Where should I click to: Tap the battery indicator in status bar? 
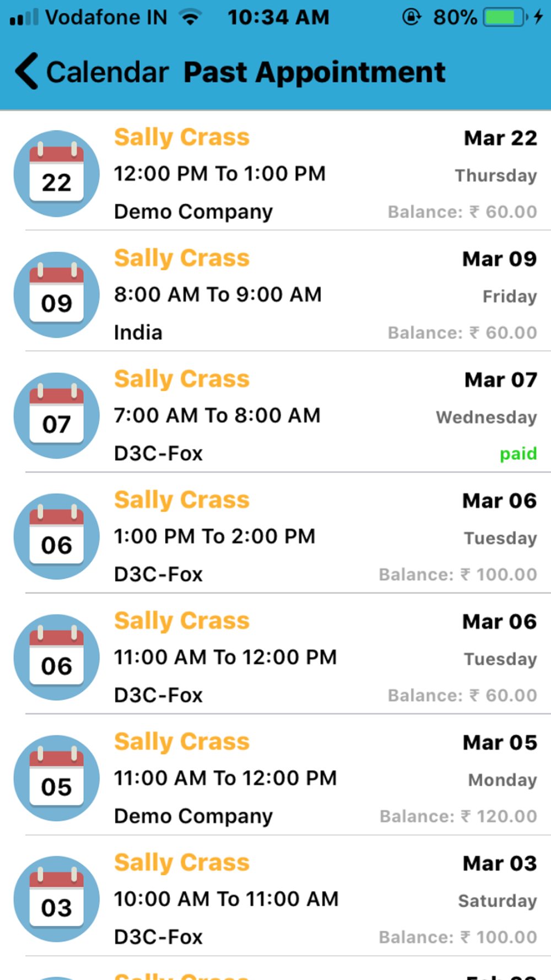pos(504,17)
